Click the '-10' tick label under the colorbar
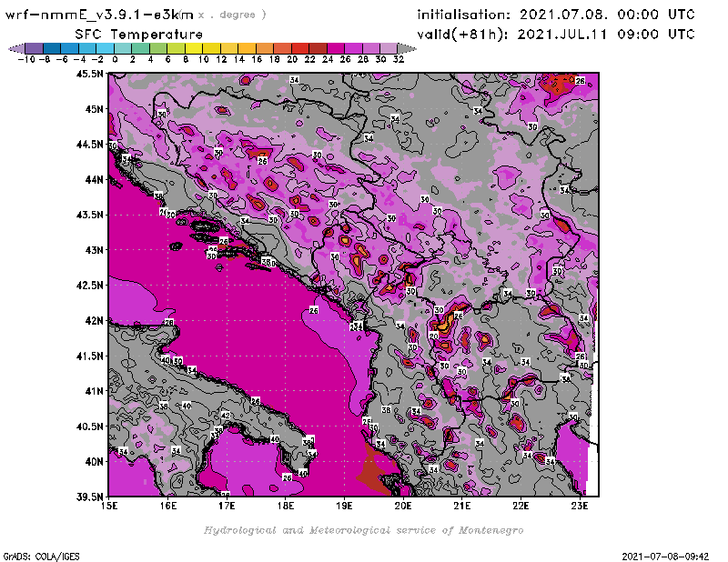 click(x=26, y=59)
